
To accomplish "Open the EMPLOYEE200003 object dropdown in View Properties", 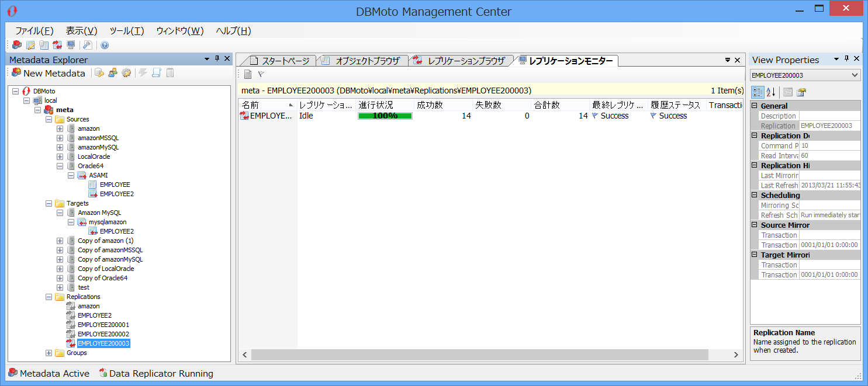I will click(856, 75).
